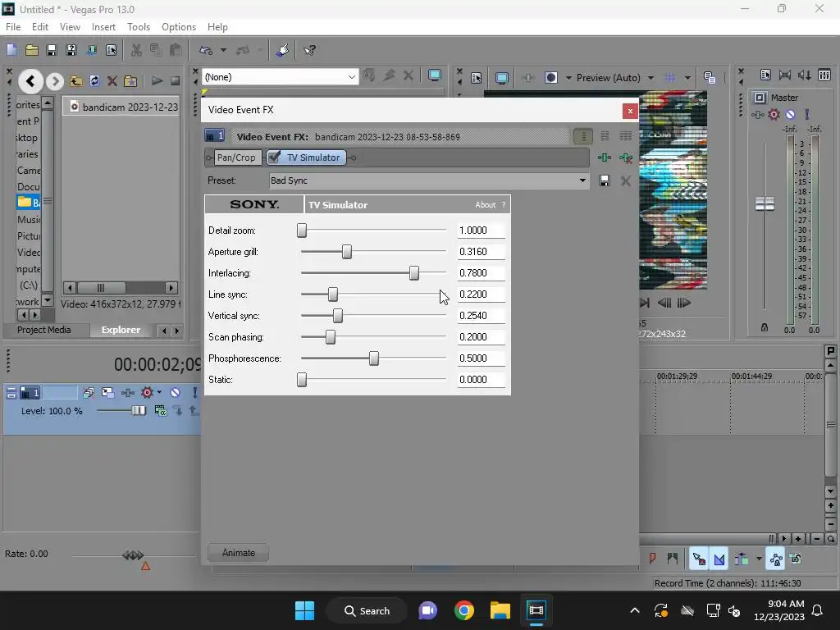
Task: Toggle Auto Ripple in the timeline toolbar
Action: click(x=742, y=559)
